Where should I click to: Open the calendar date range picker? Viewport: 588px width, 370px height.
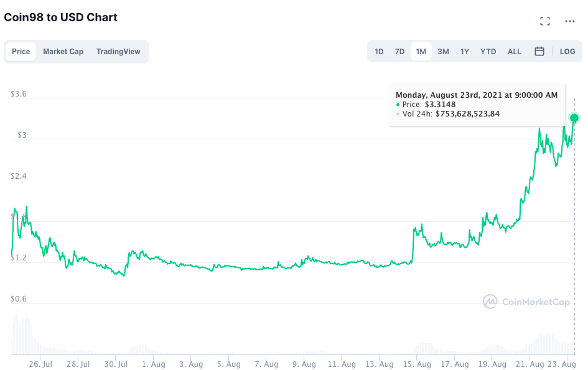tap(539, 52)
